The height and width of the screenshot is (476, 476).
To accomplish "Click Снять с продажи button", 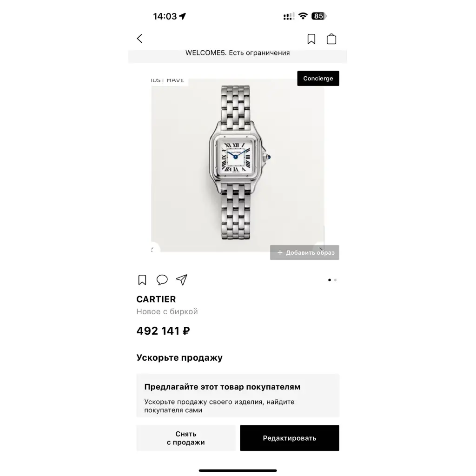I will click(x=186, y=438).
